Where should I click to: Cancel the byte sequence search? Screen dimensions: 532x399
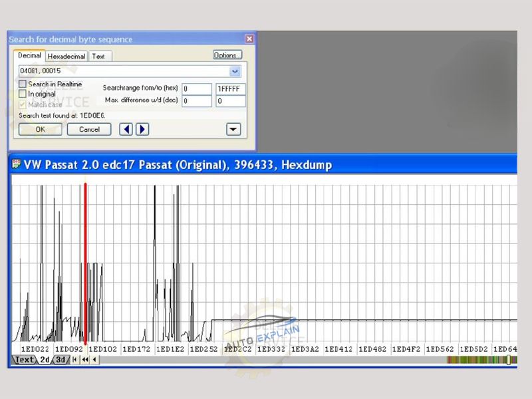(88, 129)
